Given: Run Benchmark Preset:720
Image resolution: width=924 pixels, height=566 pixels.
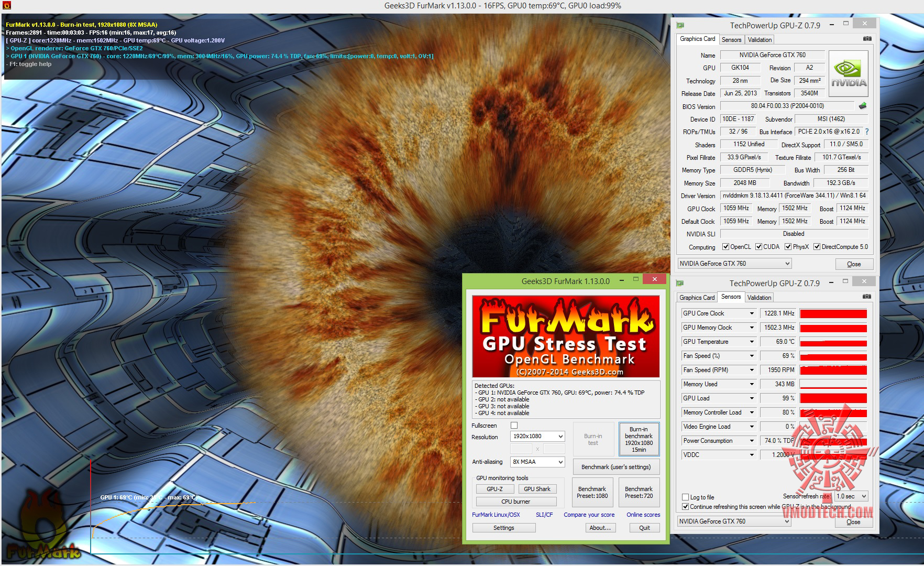Looking at the screenshot, I should (639, 492).
